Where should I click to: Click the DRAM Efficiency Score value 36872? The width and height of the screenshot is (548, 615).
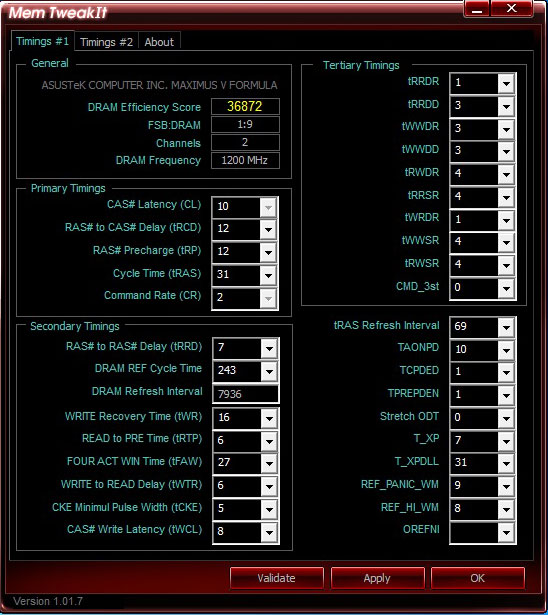pyautogui.click(x=245, y=106)
